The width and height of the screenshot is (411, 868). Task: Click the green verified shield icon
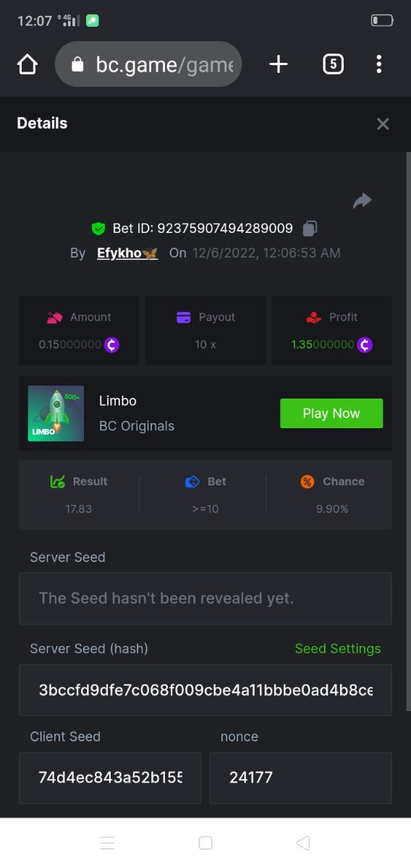coord(98,229)
